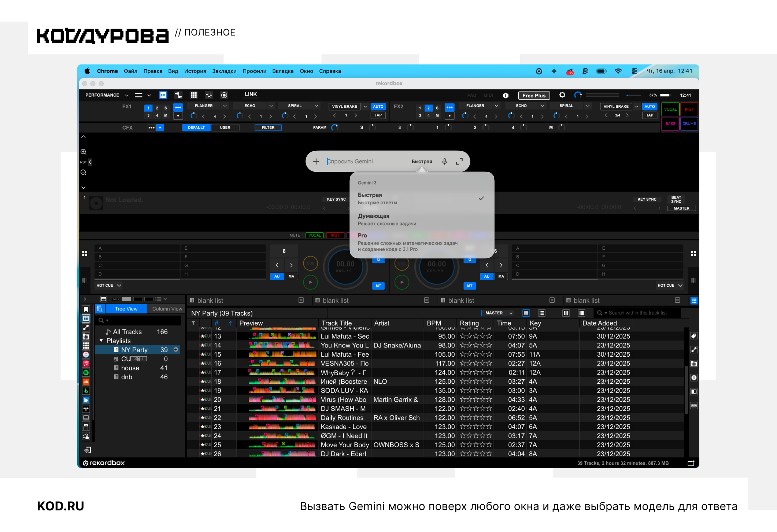Select Думающая model option
The width and height of the screenshot is (777, 532).
421,219
